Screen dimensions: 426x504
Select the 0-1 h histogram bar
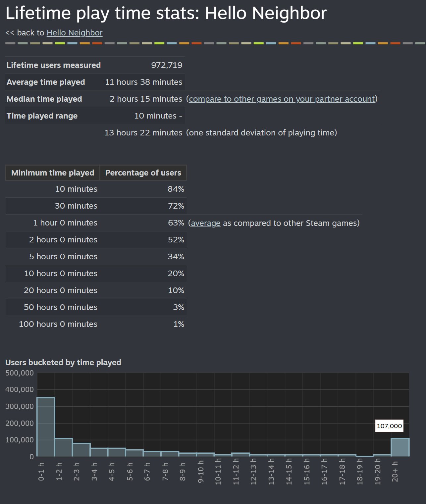coord(46,427)
